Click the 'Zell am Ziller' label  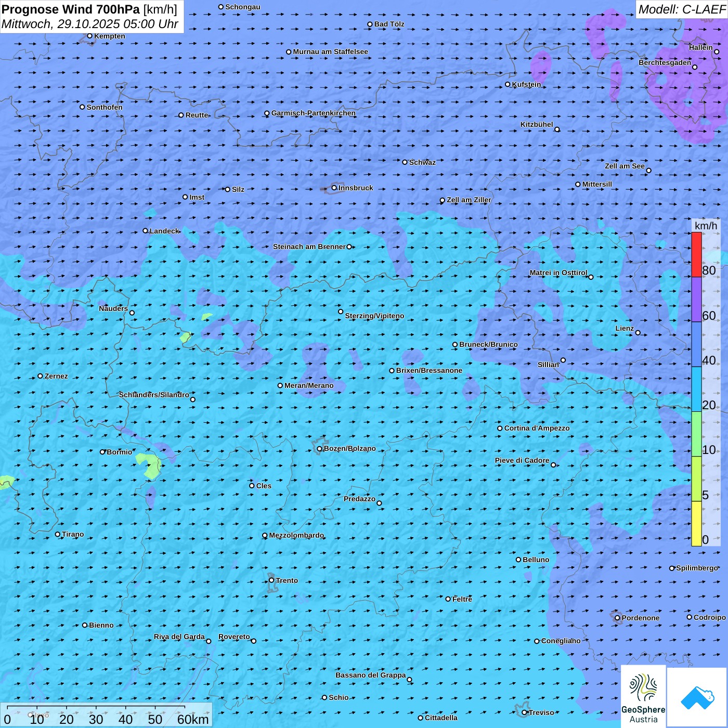coord(469,200)
